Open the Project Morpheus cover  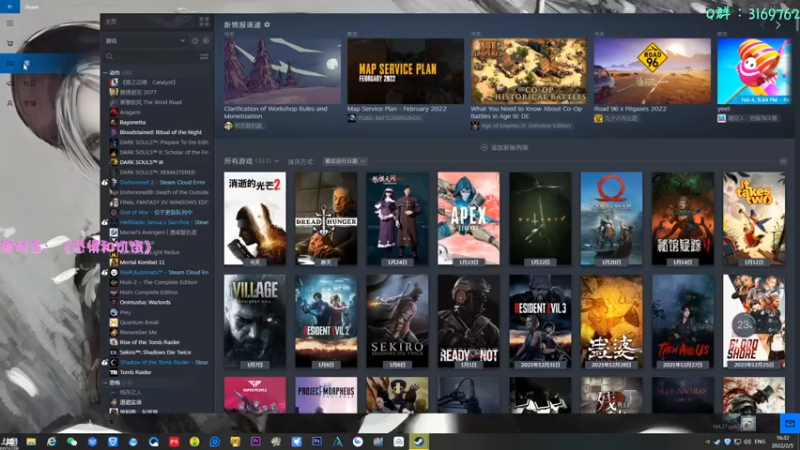point(326,395)
